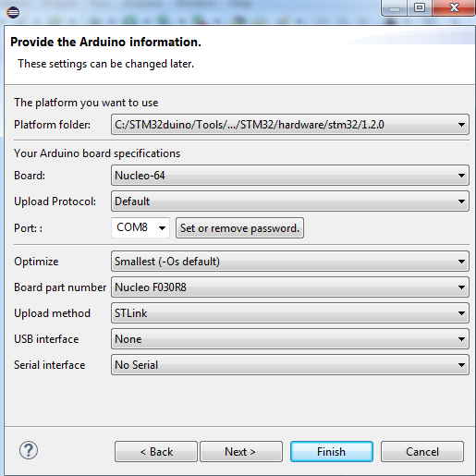Click arrow on the Serial interface combo
This screenshot has height=476, width=476.
coord(461,365)
